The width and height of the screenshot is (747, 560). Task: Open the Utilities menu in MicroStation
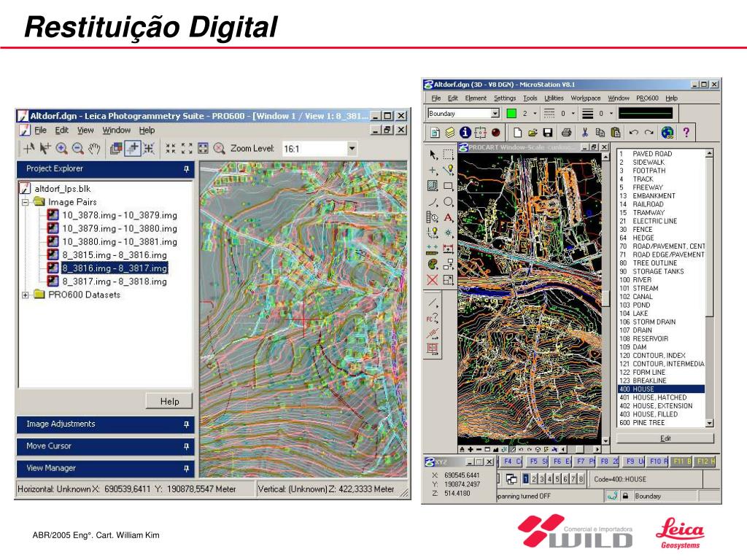(x=554, y=98)
